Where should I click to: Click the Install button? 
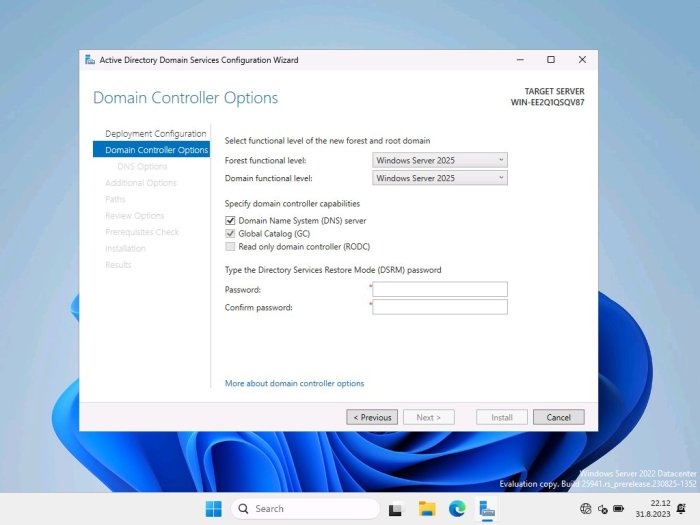pyautogui.click(x=502, y=417)
